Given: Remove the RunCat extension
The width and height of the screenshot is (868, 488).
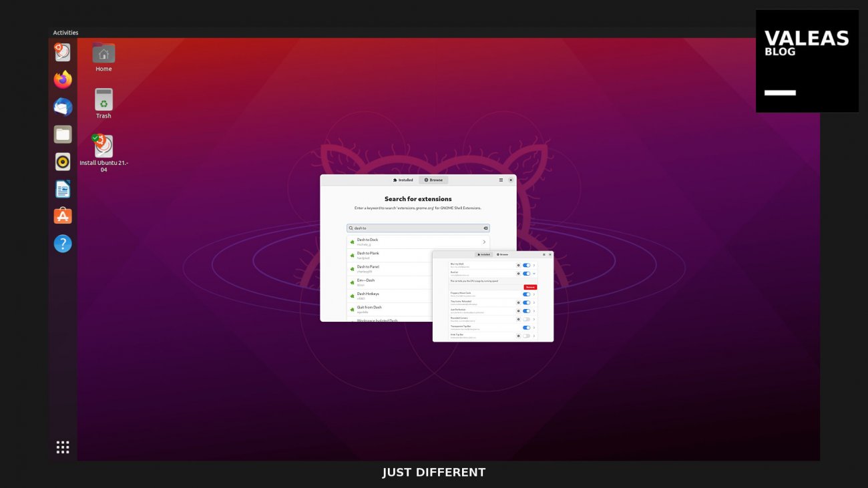Looking at the screenshot, I should 530,287.
